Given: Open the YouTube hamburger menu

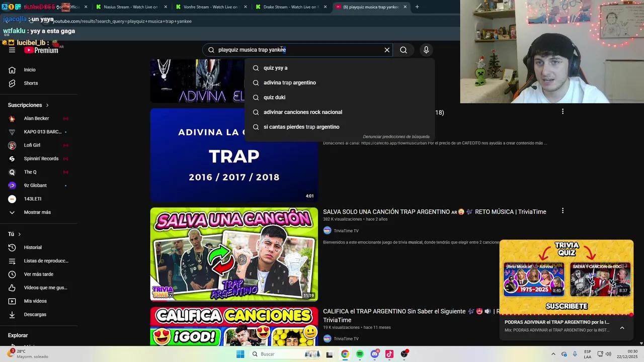Looking at the screenshot, I should pyautogui.click(x=12, y=50).
